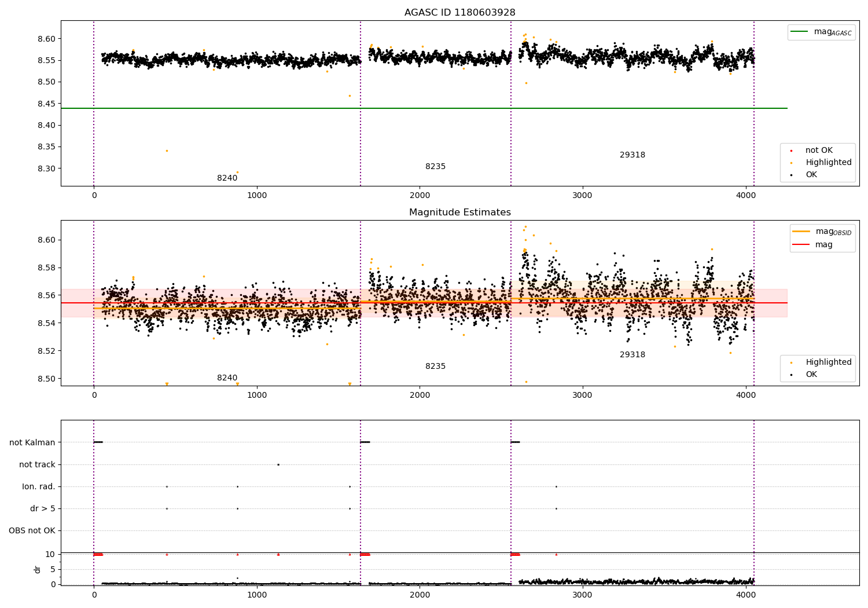The width and height of the screenshot is (868, 608).
Task: Click the '5' tick on the dr axis
Action: [x=53, y=569]
